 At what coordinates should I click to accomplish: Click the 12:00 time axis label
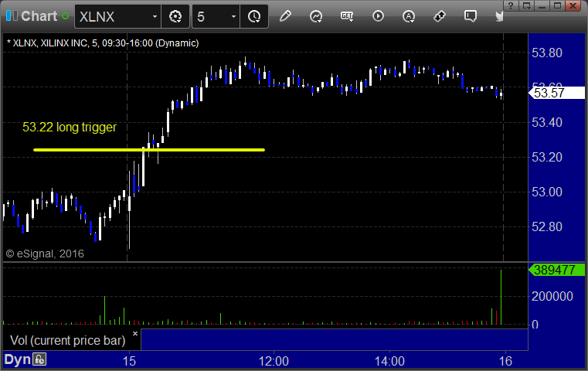[274, 361]
